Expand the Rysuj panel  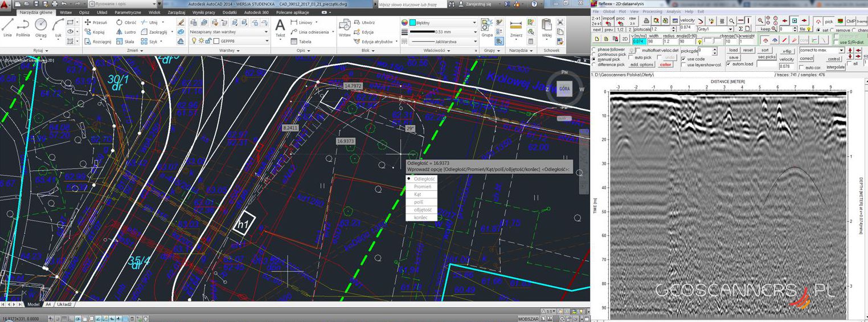[x=40, y=50]
